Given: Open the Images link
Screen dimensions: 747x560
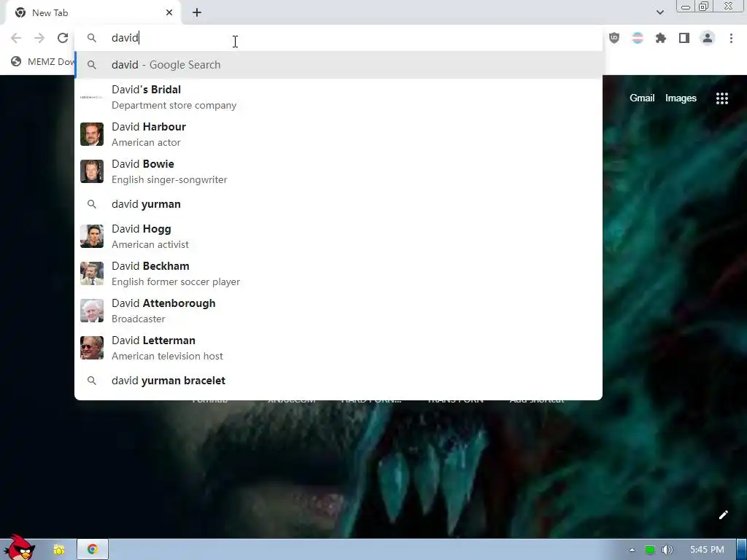Looking at the screenshot, I should 681,98.
